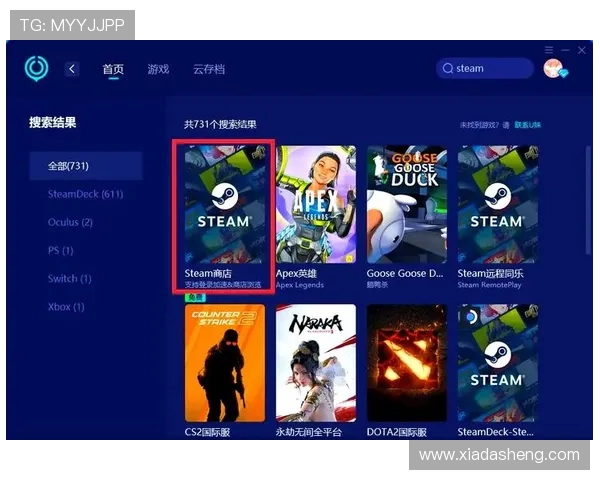Filter results by SteamDeck (611)
The height and width of the screenshot is (480, 600).
(85, 194)
